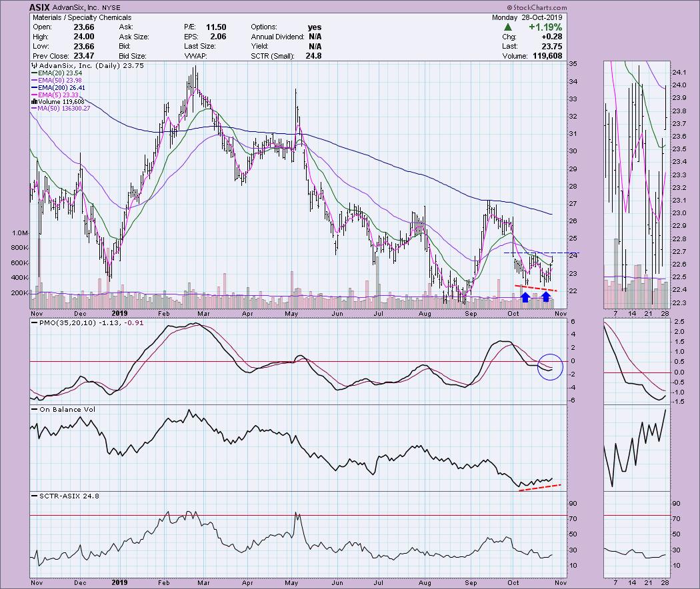Screen dimensions: 700x589
Task: Click the 600K volume axis label
Action: 19,263
